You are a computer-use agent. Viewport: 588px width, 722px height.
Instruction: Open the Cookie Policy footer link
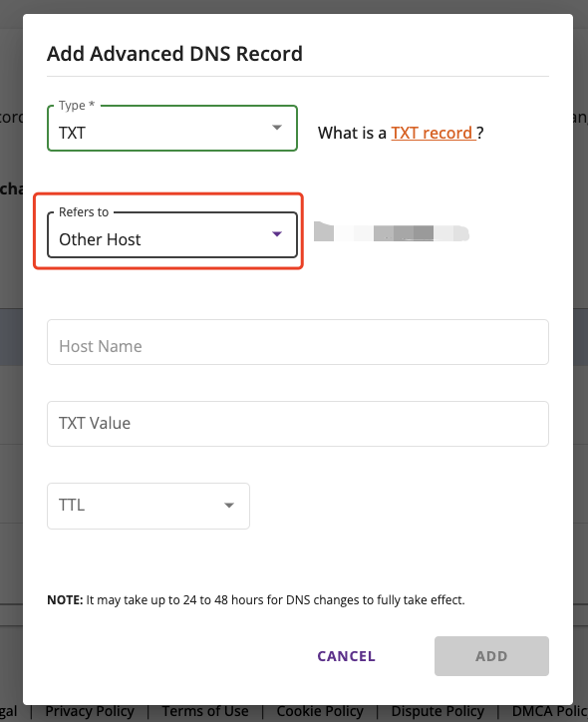tap(320, 711)
